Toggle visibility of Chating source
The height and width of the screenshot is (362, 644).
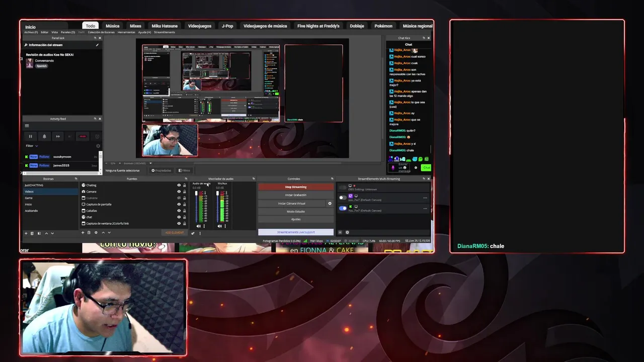click(x=179, y=185)
